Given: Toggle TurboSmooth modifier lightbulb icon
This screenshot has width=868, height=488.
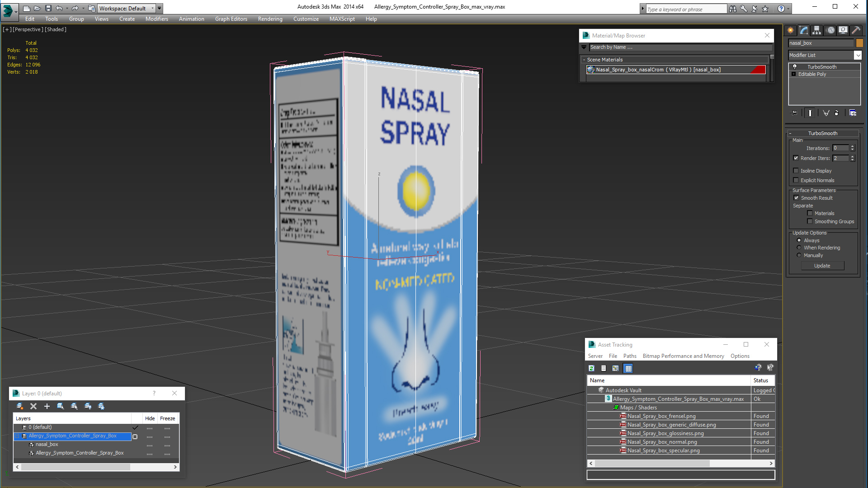Looking at the screenshot, I should (795, 67).
